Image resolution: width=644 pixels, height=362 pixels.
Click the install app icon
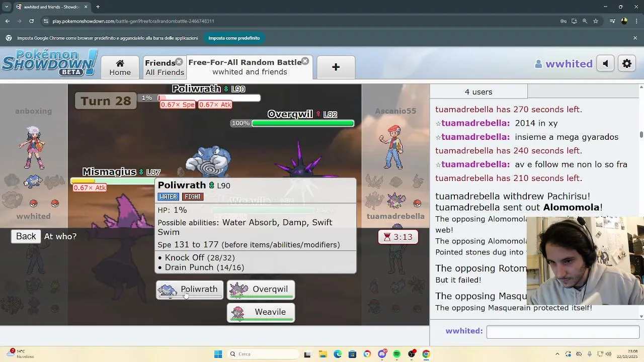574,21
